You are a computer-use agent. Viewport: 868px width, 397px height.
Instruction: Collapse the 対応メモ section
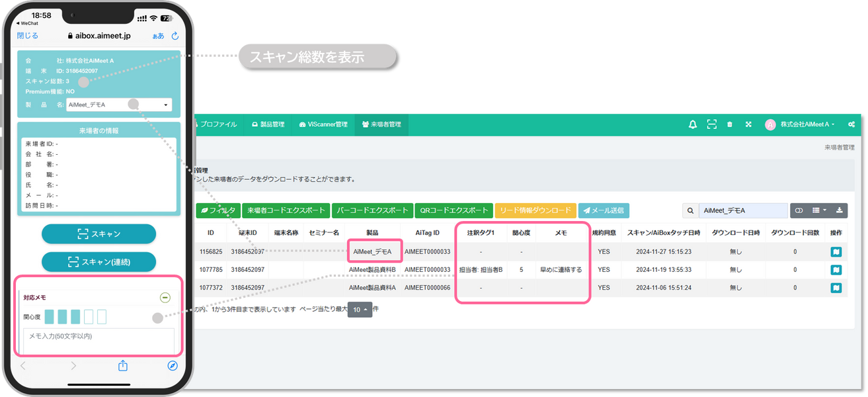165,298
